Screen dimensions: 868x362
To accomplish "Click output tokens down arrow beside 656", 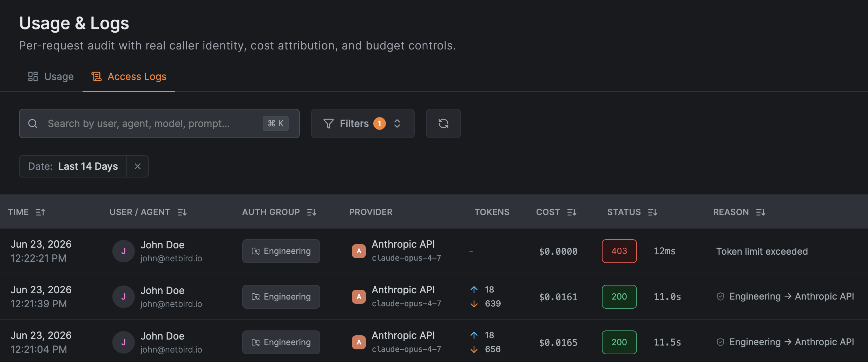I will point(474,349).
